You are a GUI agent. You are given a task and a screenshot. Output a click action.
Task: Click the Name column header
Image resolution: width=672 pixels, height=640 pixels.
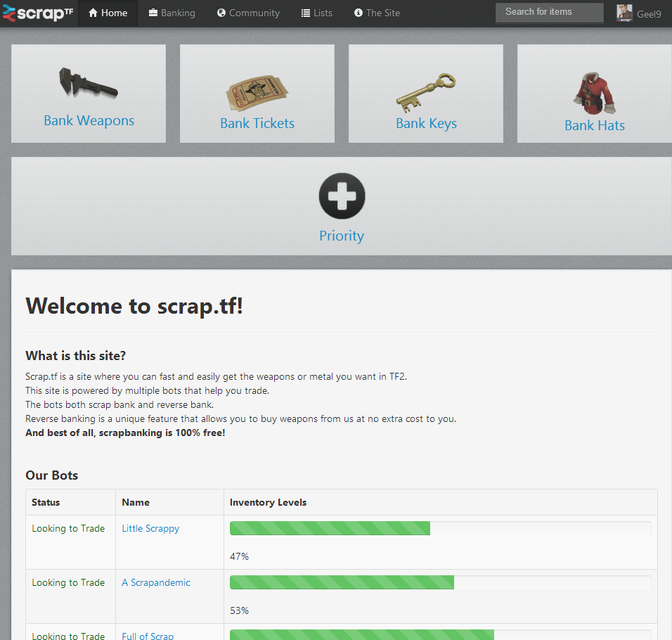click(x=136, y=502)
